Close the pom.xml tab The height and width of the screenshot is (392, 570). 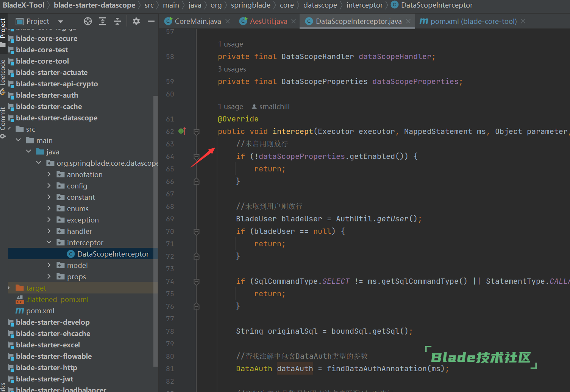523,21
